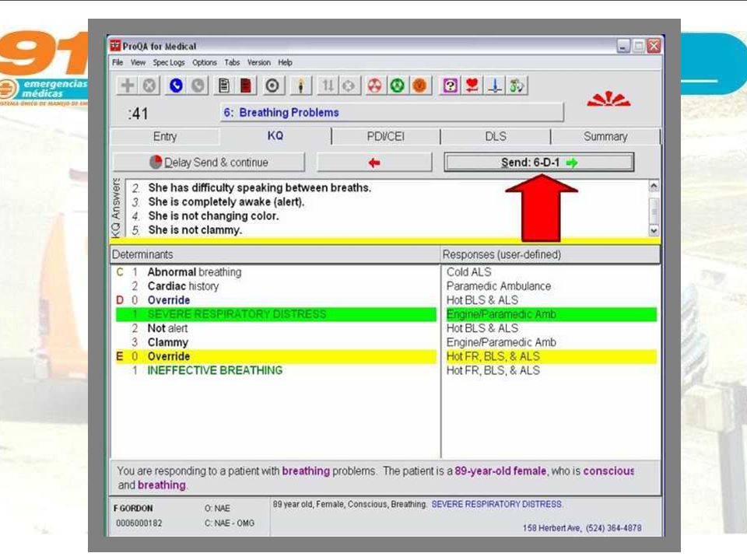Click the Determinants column header
Image resolution: width=747 pixels, height=560 pixels.
tap(275, 254)
